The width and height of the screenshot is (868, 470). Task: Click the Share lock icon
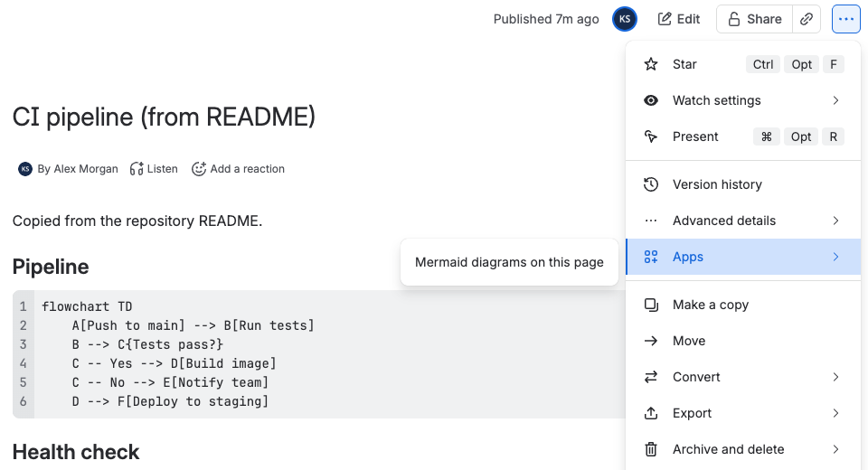734,19
